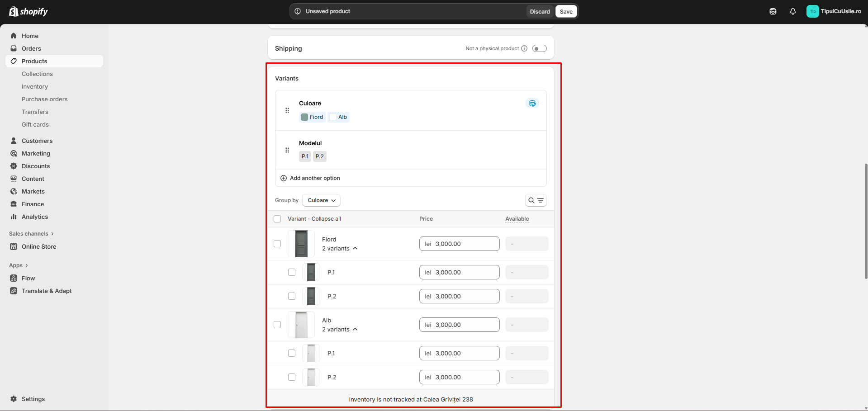Open Settings gear in sidebar
This screenshot has height=411, width=868.
coord(14,399)
